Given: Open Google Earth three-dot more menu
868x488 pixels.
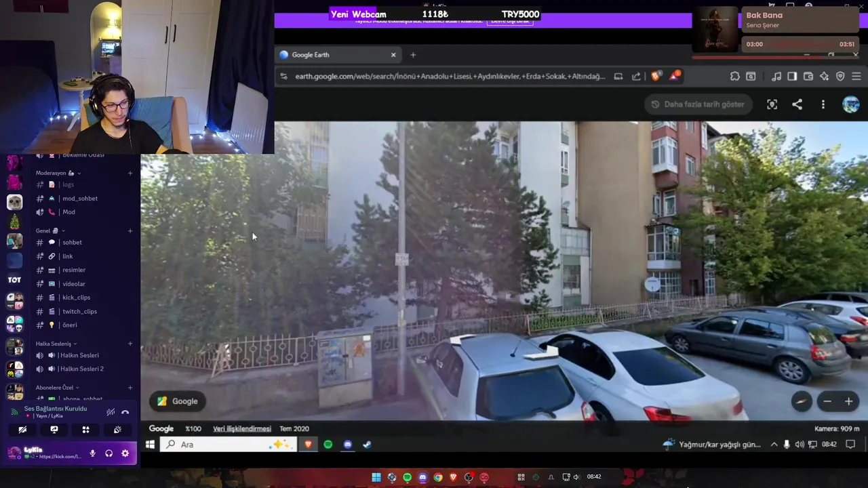Looking at the screenshot, I should (823, 104).
